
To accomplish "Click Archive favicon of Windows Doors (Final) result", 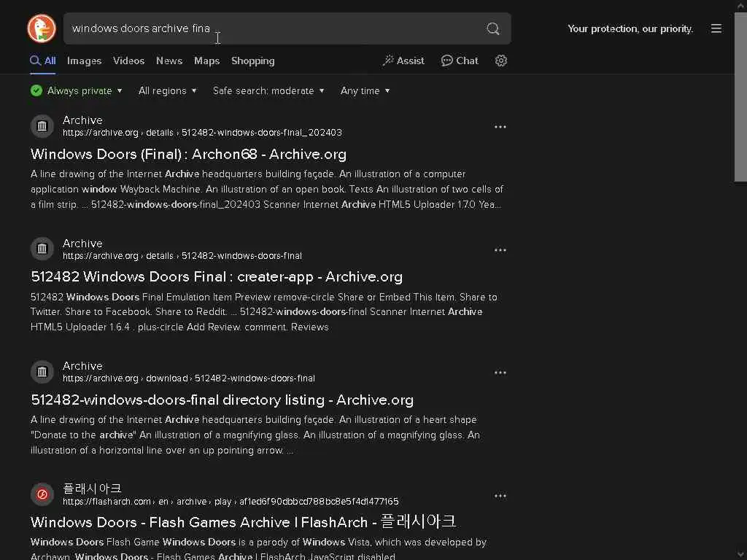I will 42,125.
